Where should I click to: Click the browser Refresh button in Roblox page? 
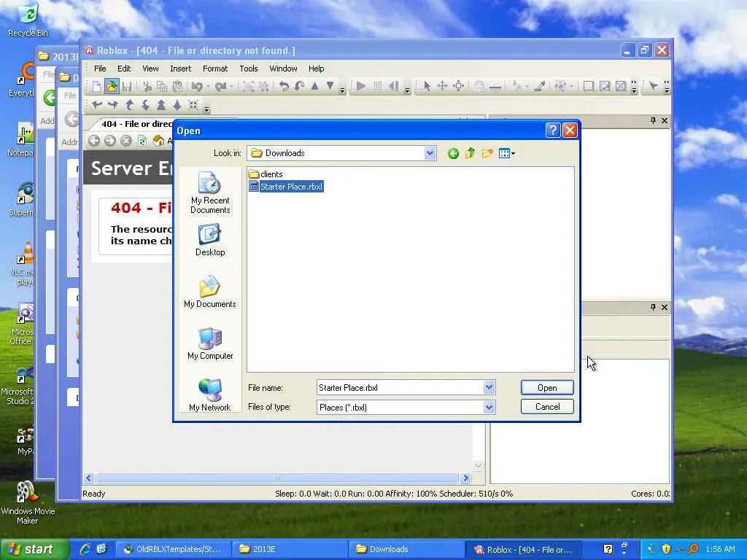click(x=142, y=141)
